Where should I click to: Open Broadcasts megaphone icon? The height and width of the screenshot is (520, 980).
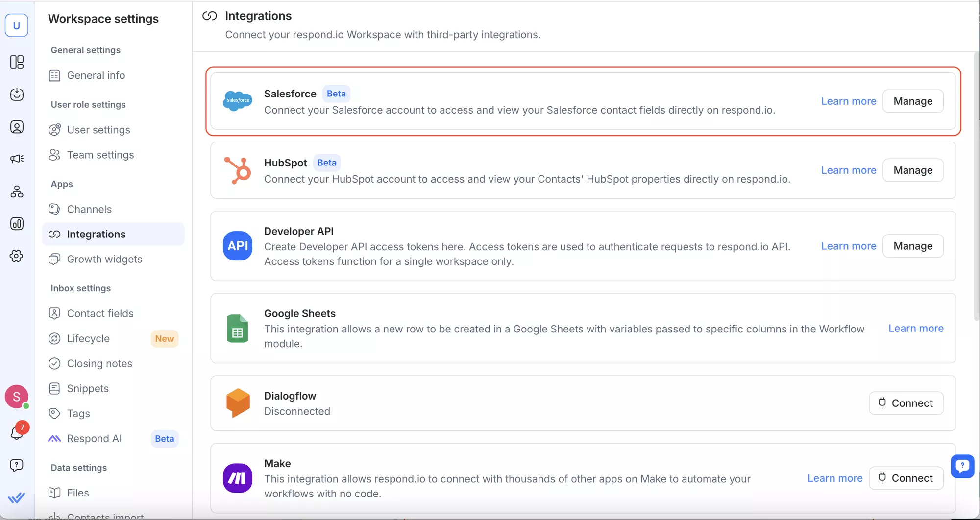coord(17,159)
